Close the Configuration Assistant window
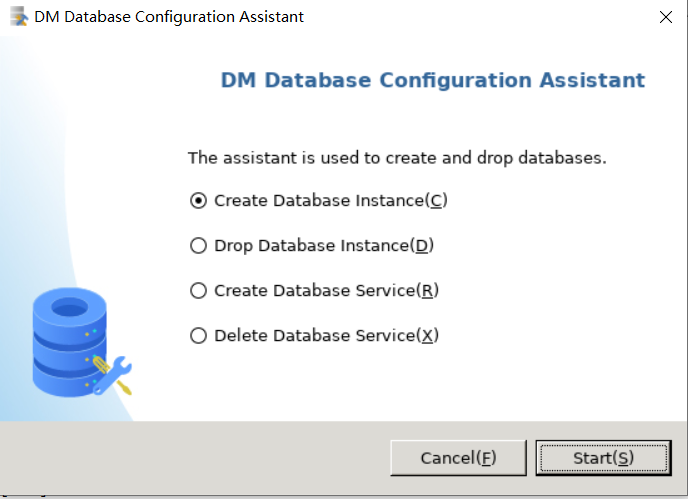 pos(666,17)
